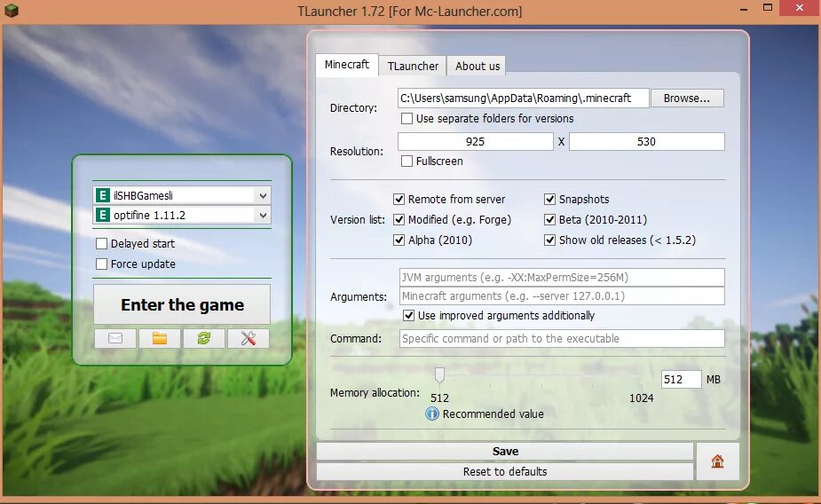Disable Use improved arguments additionally
The image size is (821, 504).
click(409, 316)
